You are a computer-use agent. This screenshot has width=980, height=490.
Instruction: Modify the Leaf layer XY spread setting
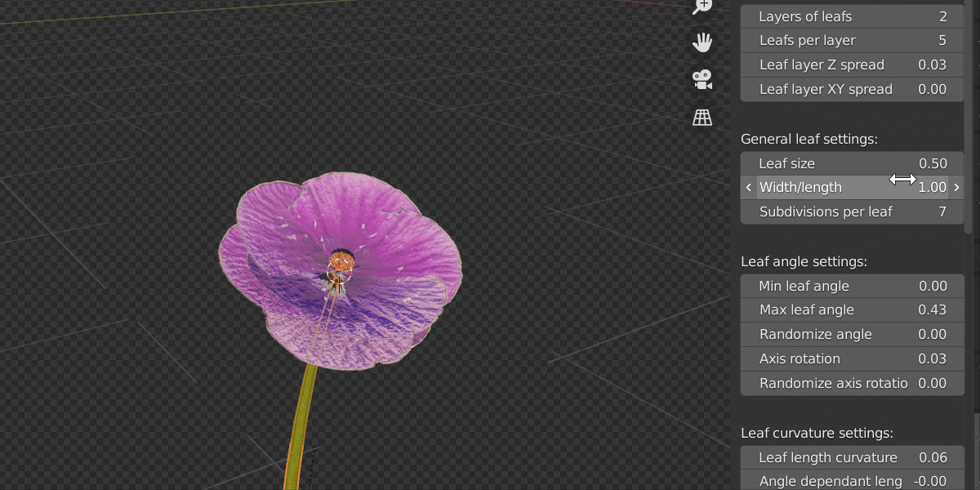pyautogui.click(x=852, y=89)
